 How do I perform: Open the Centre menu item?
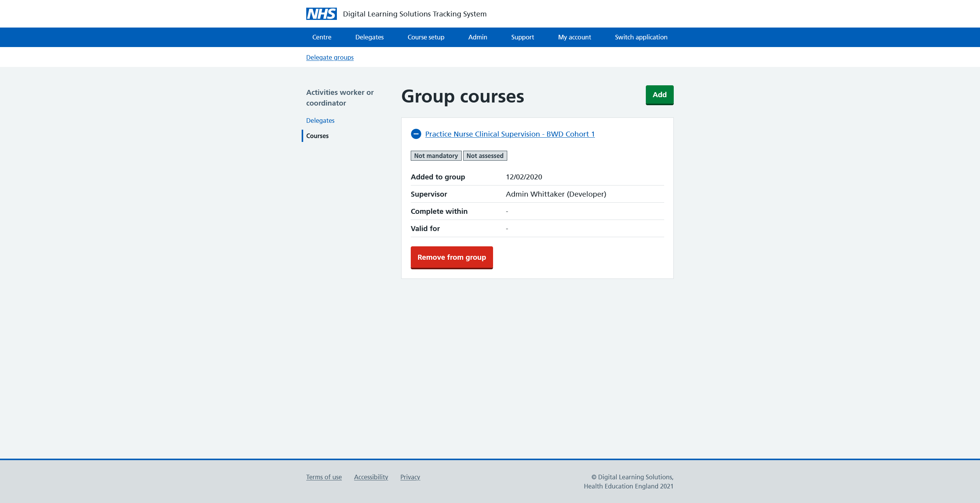[x=322, y=37]
